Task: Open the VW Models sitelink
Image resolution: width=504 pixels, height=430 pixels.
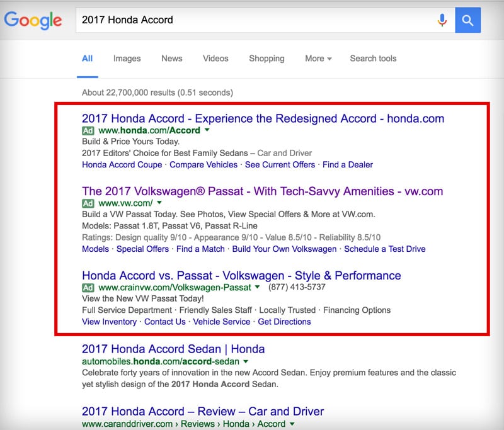Action: 96,249
